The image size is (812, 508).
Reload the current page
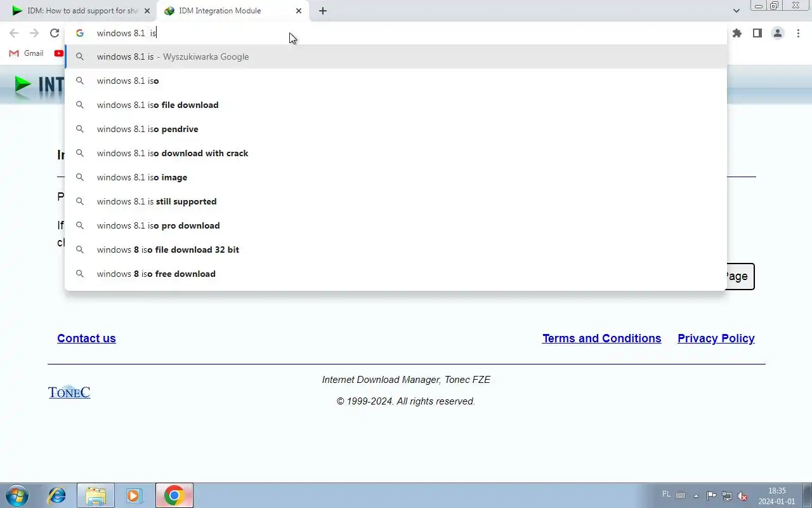tap(55, 33)
